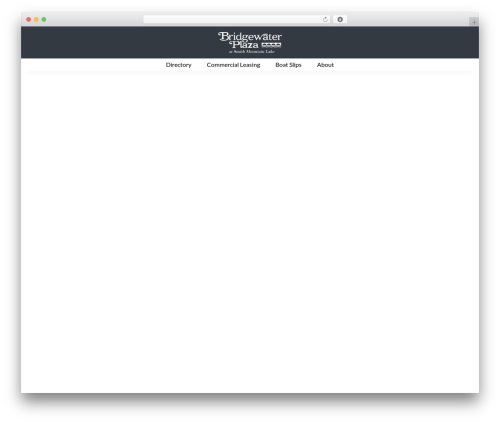This screenshot has width=500, height=423.
Task: Maximize the window with the green button
Action: 44,20
